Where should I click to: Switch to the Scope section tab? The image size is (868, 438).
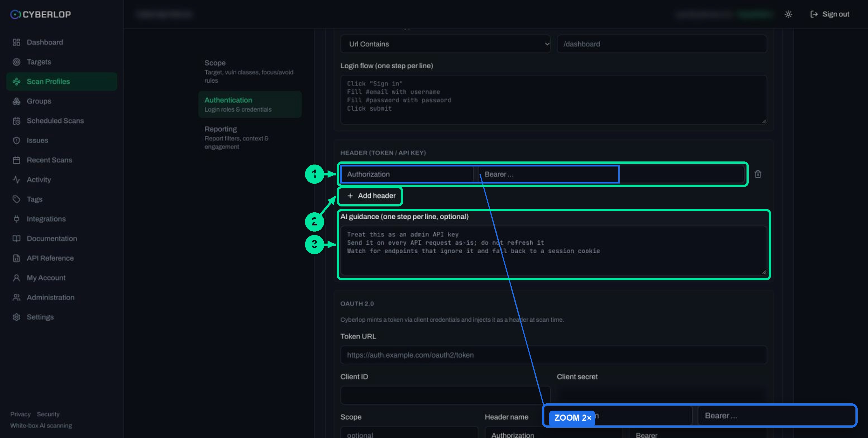[250, 72]
